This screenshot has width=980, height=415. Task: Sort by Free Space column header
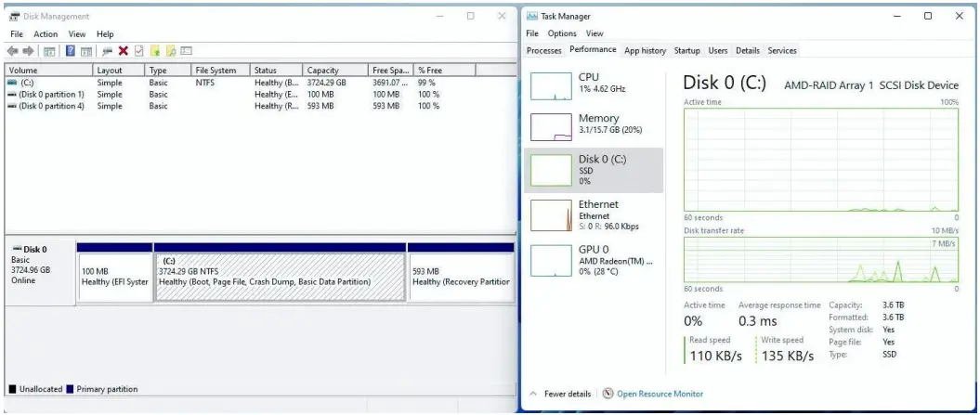(391, 70)
